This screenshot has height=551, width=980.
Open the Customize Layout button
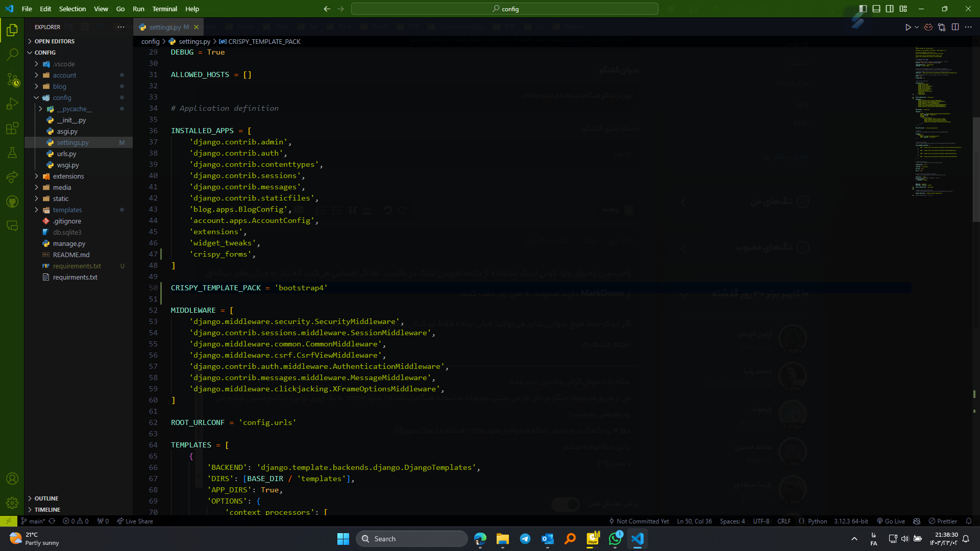coord(903,9)
